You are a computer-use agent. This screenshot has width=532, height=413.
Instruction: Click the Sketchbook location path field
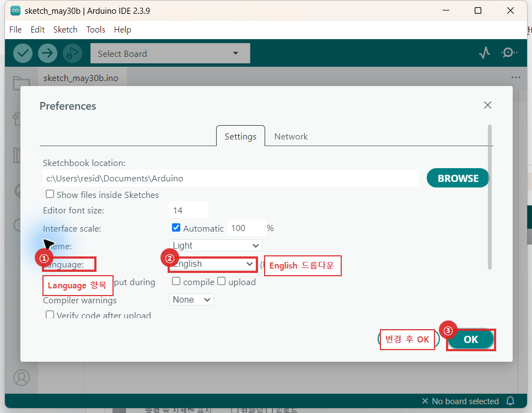[230, 178]
